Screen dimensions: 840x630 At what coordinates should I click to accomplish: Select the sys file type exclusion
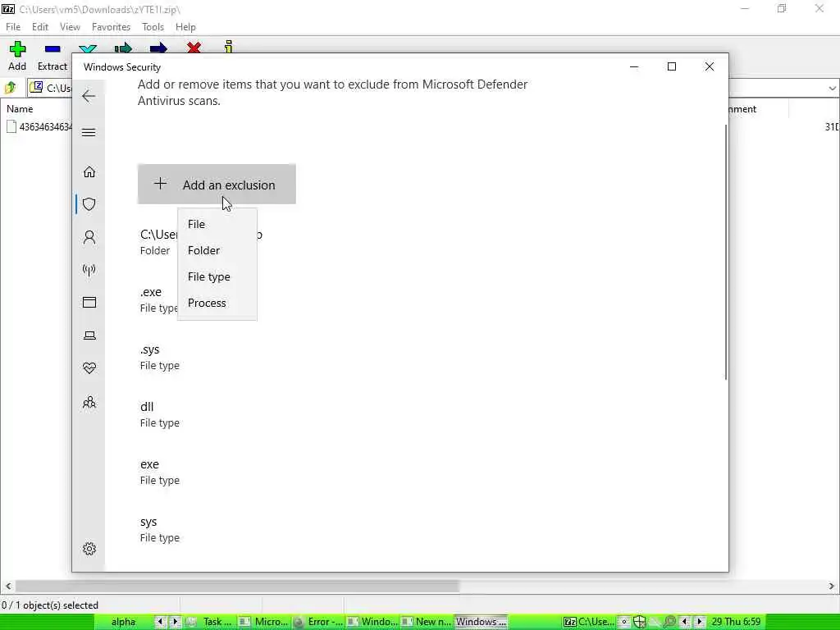(160, 529)
